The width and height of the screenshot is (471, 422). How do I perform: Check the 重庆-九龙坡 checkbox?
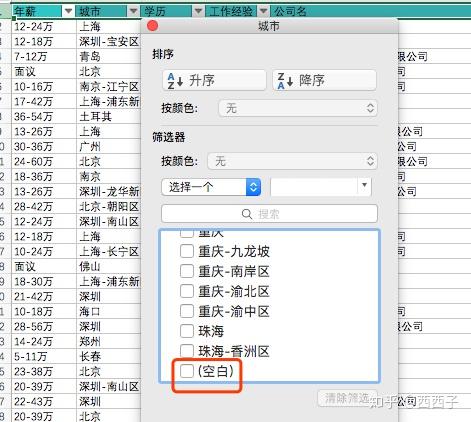(187, 251)
